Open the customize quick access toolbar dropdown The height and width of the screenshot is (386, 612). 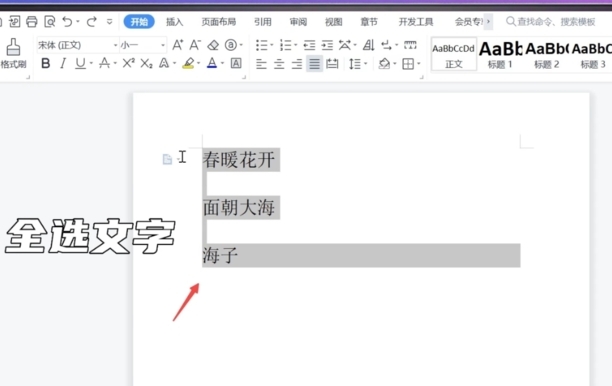coord(110,21)
